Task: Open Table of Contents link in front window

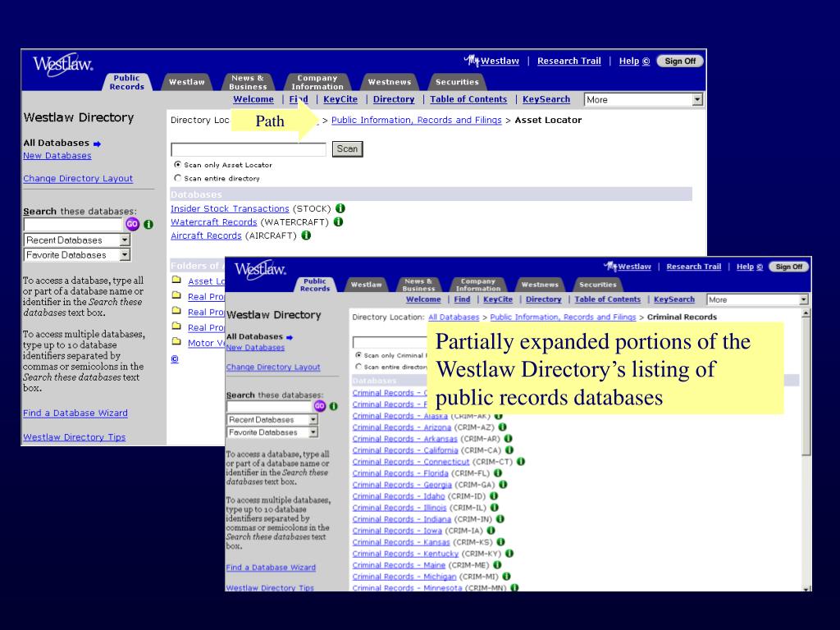Action: coord(608,299)
